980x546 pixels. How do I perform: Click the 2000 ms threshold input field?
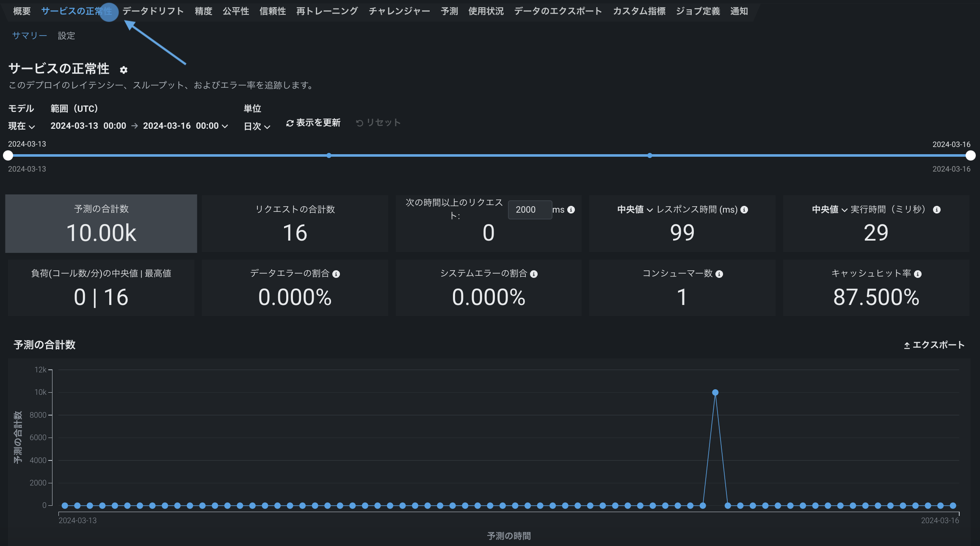click(530, 210)
